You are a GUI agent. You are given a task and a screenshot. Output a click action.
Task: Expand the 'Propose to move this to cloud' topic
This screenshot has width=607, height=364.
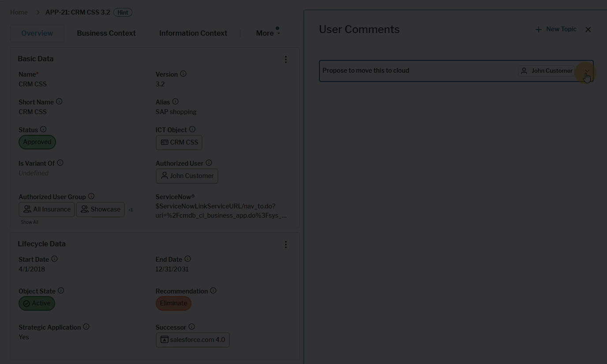[x=587, y=71]
